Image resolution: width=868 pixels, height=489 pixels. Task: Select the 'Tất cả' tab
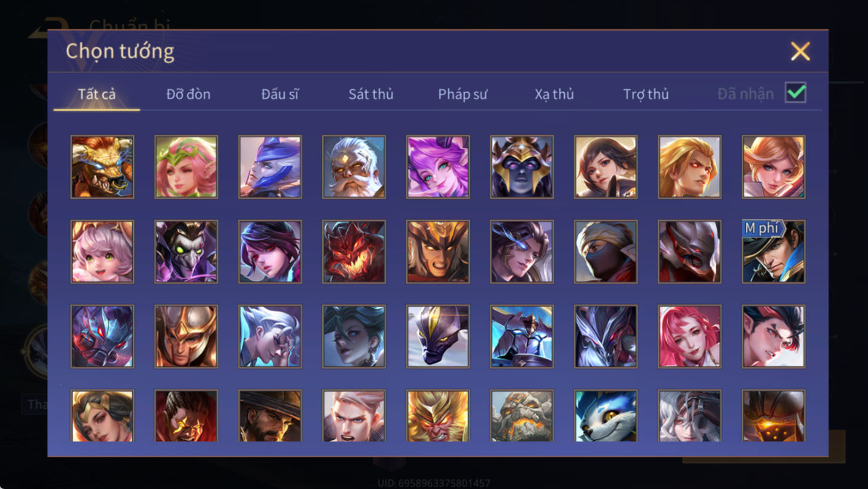click(97, 94)
